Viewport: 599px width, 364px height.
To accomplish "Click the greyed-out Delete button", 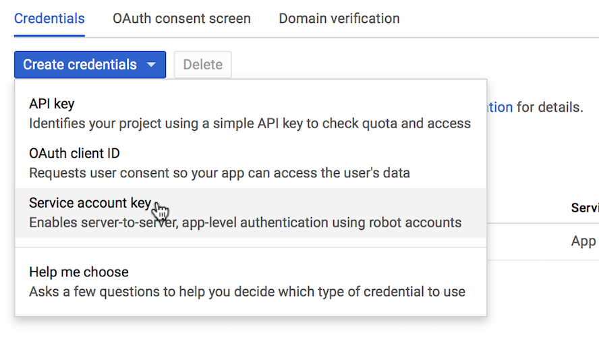I will 202,65.
